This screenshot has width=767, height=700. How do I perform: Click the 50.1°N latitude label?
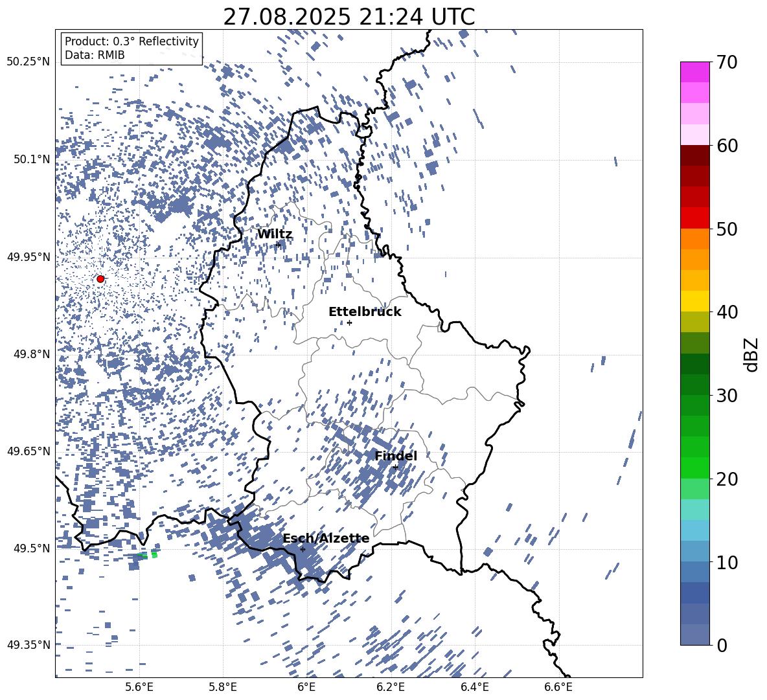(x=32, y=159)
